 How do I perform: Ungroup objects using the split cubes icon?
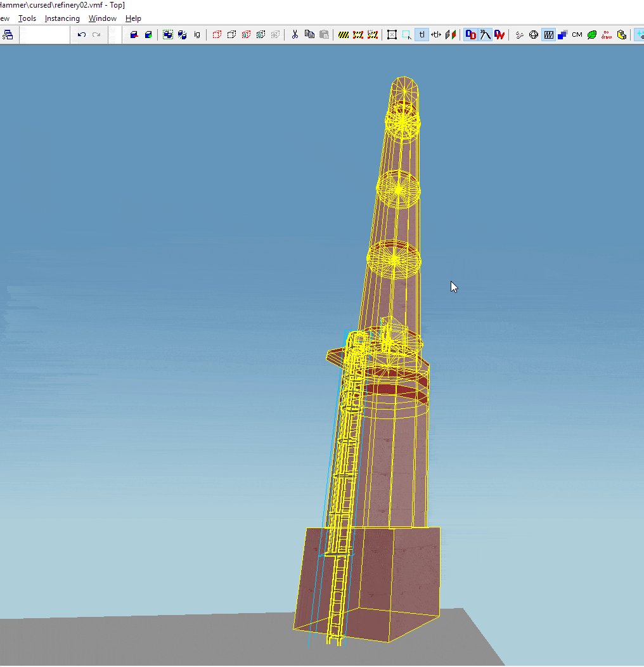tap(183, 34)
